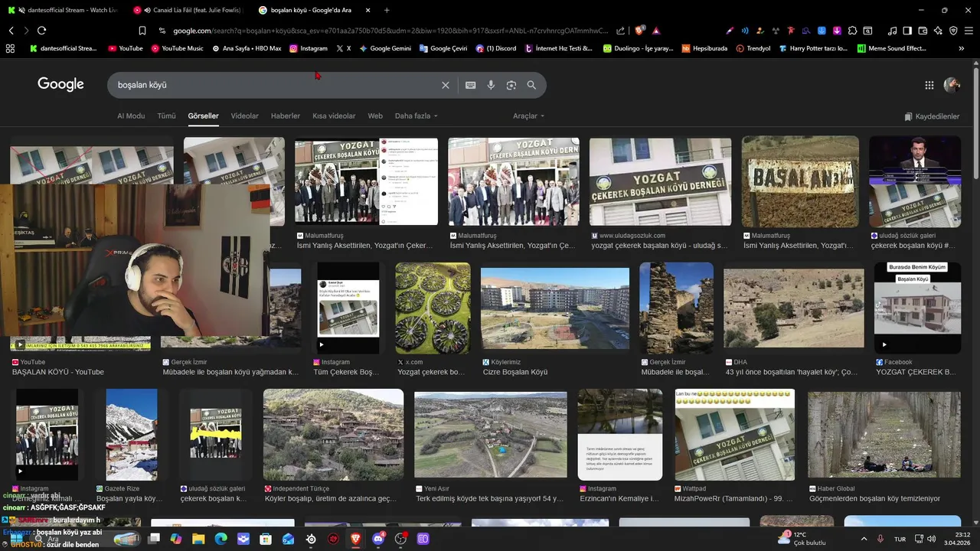Start Google voice search with the microphone

point(491,85)
